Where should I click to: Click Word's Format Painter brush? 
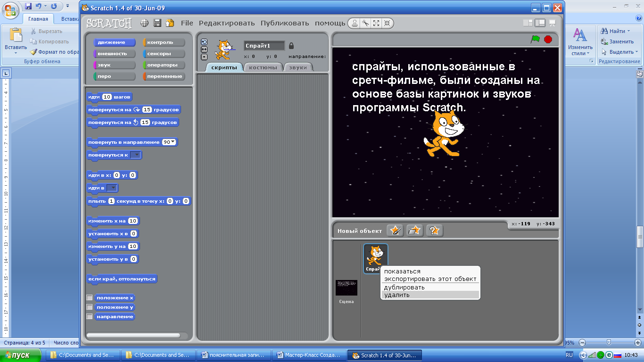point(33,52)
